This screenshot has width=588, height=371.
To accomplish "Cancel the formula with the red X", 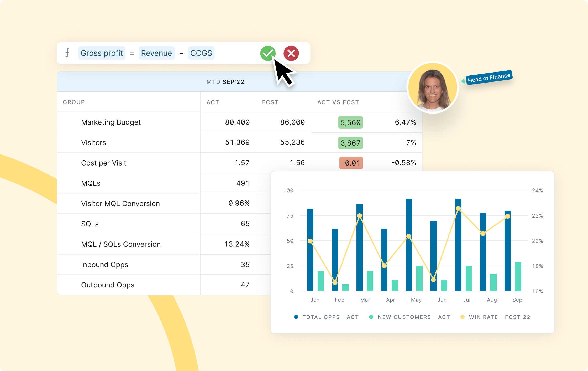I will pyautogui.click(x=291, y=53).
